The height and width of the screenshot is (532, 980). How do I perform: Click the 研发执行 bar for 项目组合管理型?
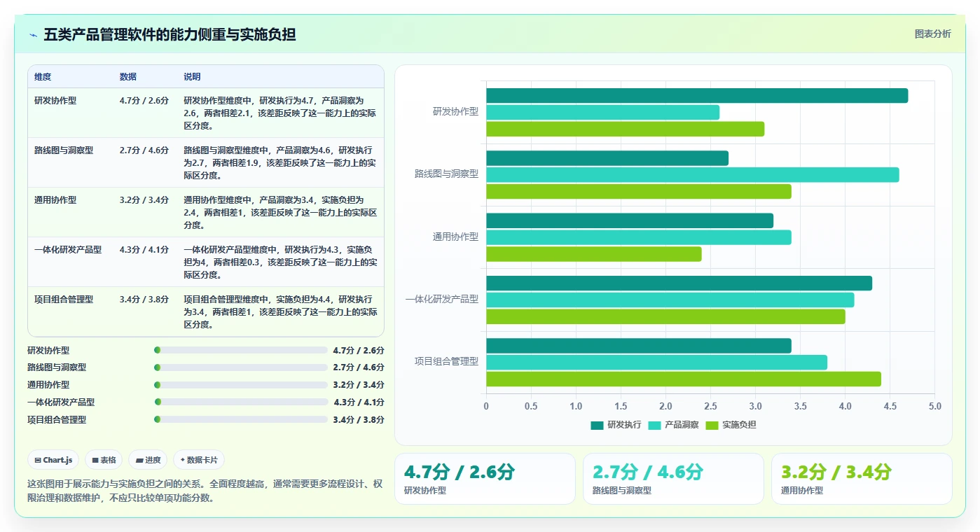coord(639,346)
